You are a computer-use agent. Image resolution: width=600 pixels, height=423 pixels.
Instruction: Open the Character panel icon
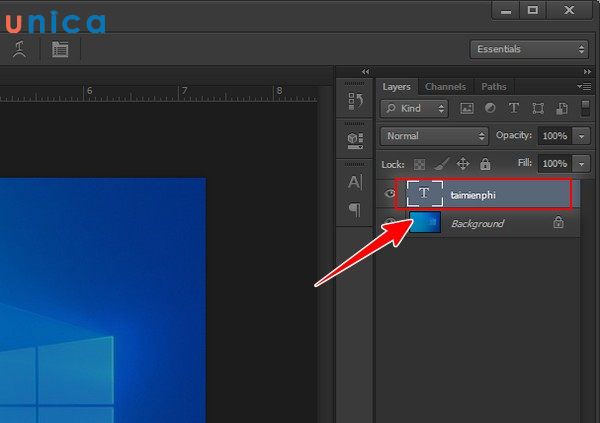(x=354, y=182)
